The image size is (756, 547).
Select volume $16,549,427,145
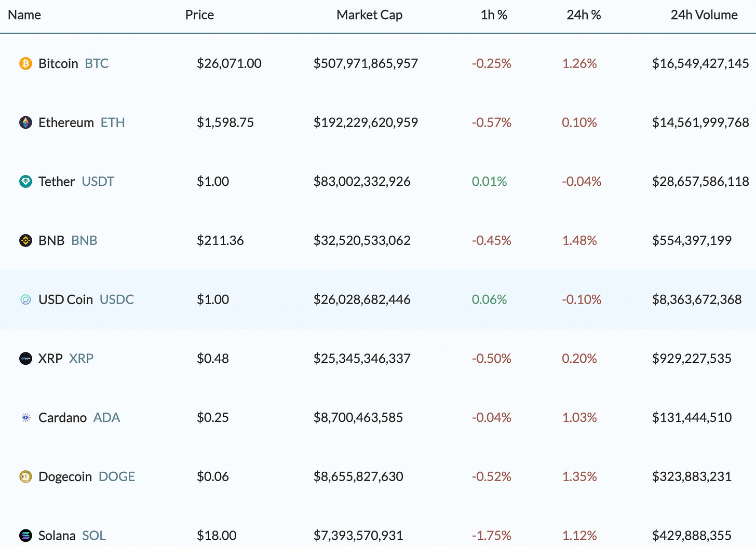700,63
